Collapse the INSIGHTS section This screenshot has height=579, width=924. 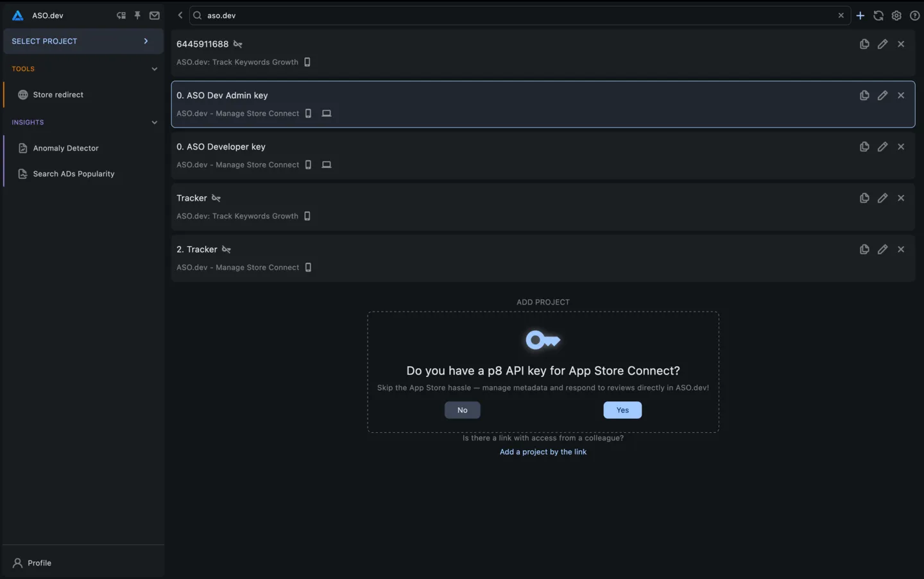coord(155,122)
